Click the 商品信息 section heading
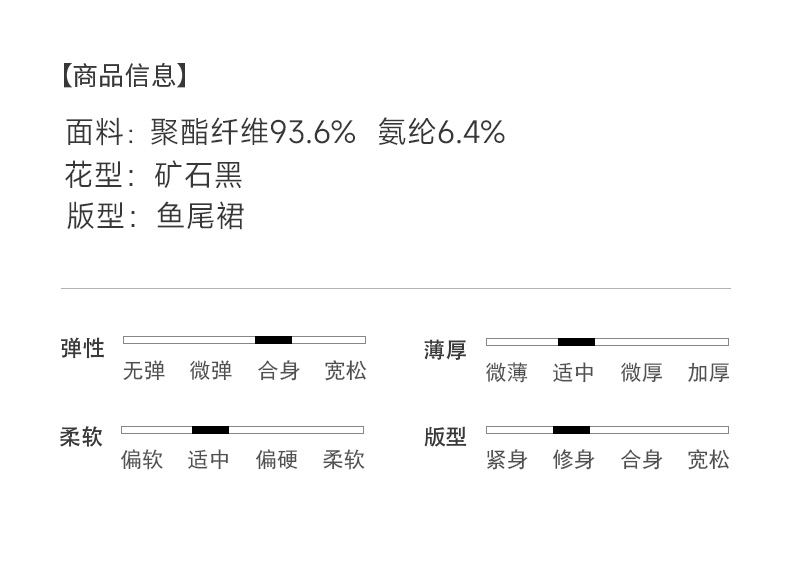 point(124,75)
